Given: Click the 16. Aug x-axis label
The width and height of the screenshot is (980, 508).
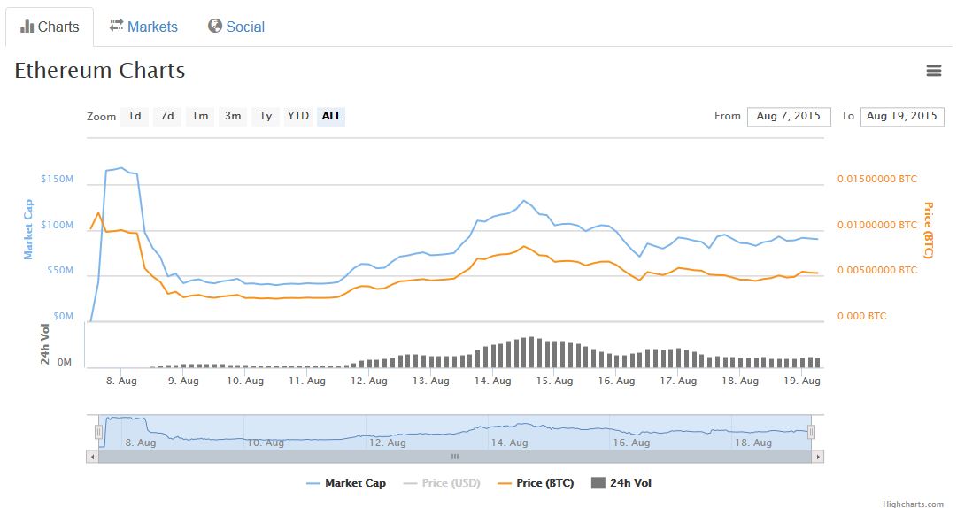Looking at the screenshot, I should (x=616, y=381).
